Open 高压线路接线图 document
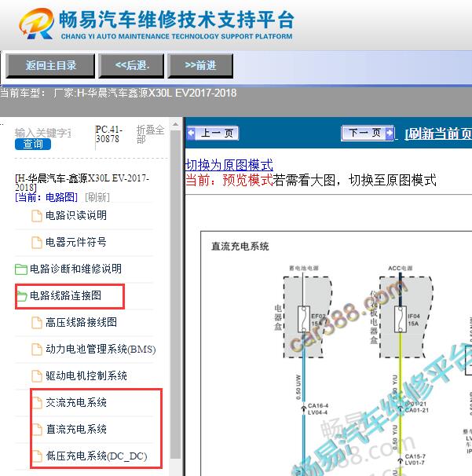Viewport: 472px width, 476px height. click(81, 322)
